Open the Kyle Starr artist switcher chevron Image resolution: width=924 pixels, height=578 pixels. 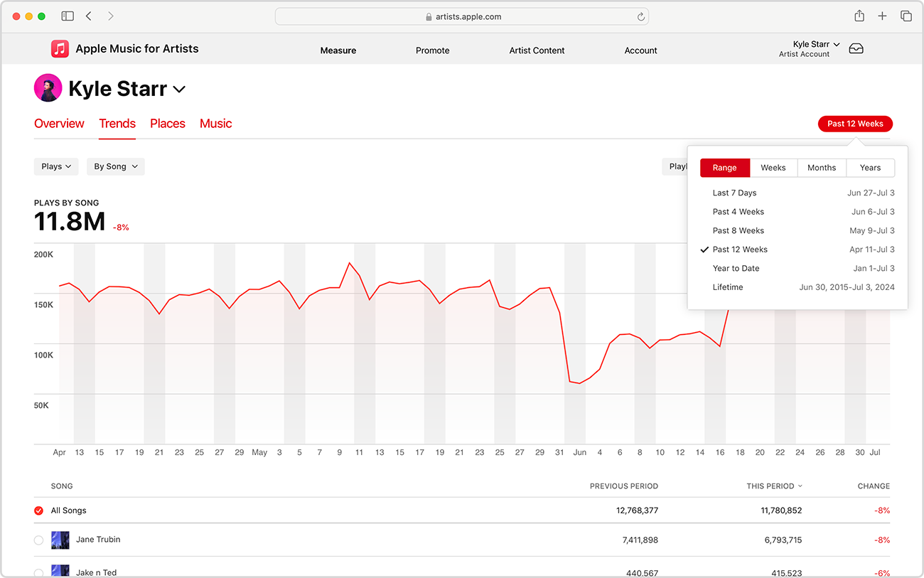(180, 90)
